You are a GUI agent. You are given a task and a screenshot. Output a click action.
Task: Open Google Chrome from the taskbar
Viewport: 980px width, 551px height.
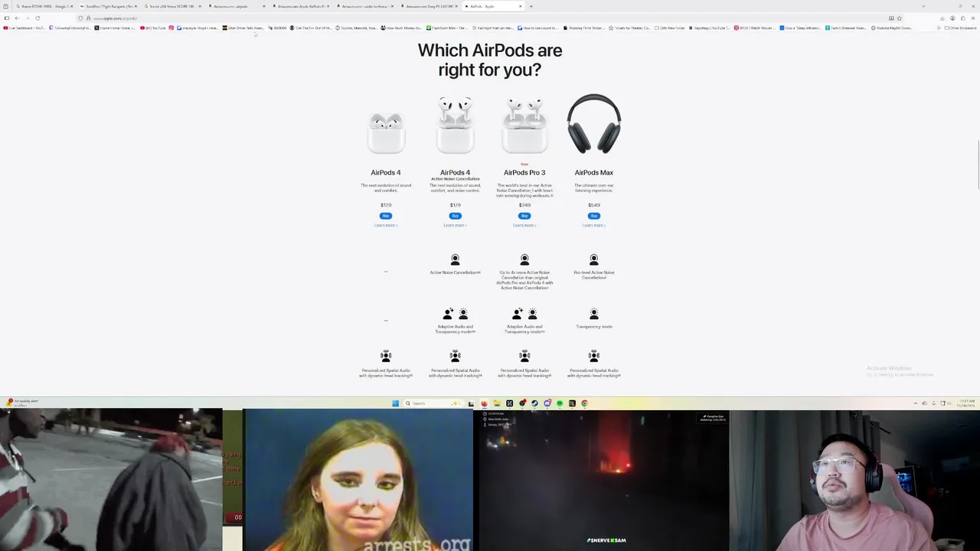(584, 403)
